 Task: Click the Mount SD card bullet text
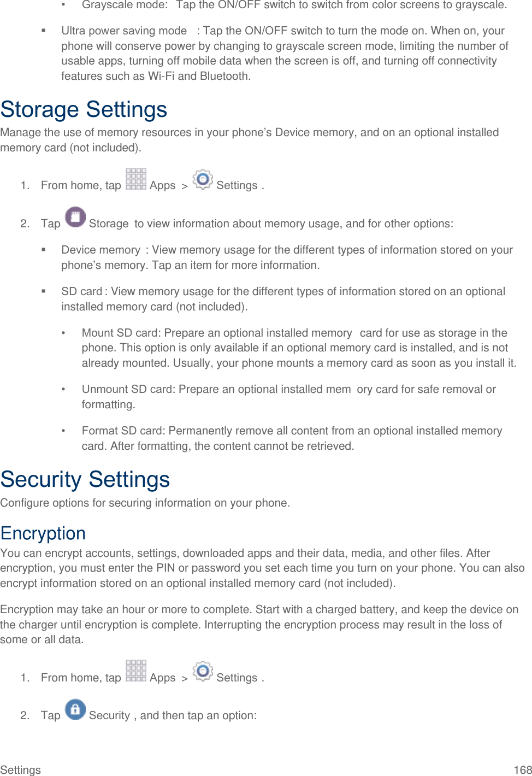click(x=122, y=333)
